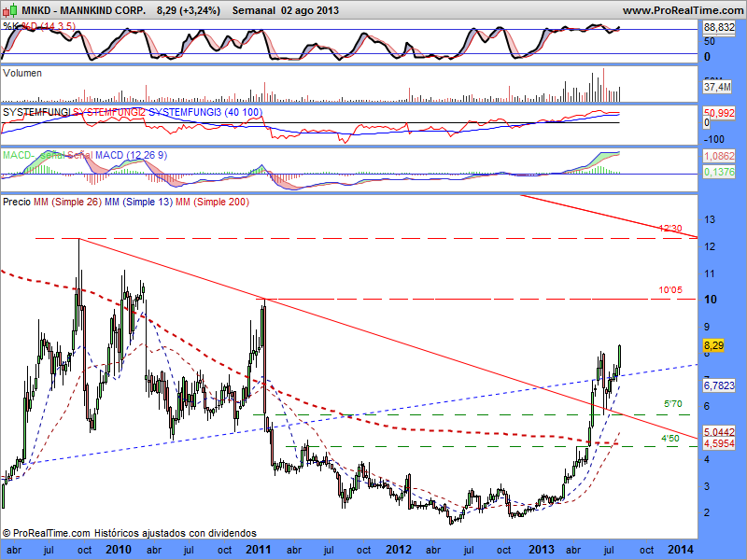
Task: Select the MM (Simple 26) legend label
Action: point(67,202)
